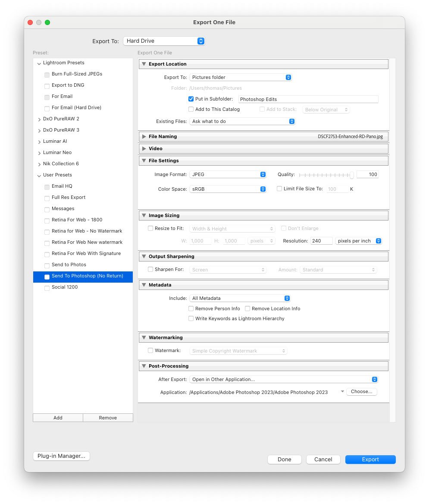Open the Include All Metadata dropdown
Screen dimensions: 429x504
click(x=240, y=298)
